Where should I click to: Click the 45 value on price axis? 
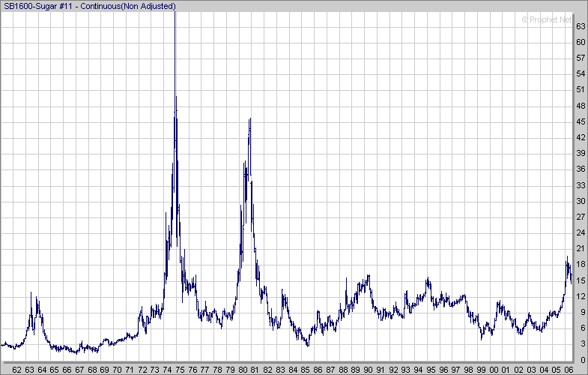tap(580, 121)
